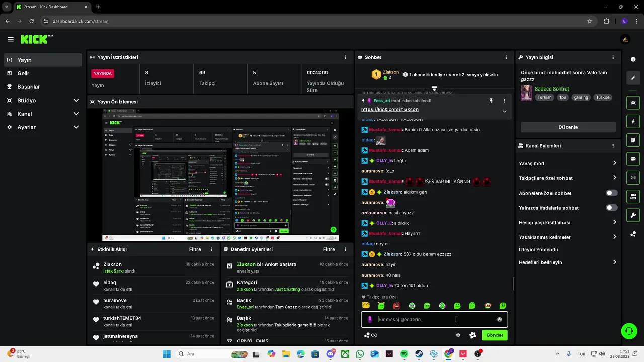This screenshot has height=362, width=644.
Task: Open the Yayın bilgisi three-dot menu
Action: 613,57
